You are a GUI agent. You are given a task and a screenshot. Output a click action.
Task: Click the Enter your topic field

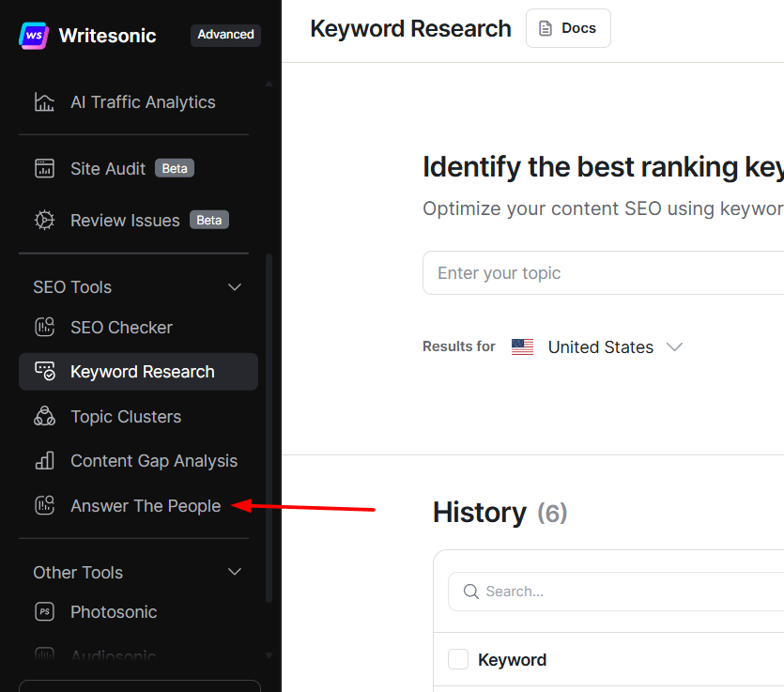pos(603,273)
